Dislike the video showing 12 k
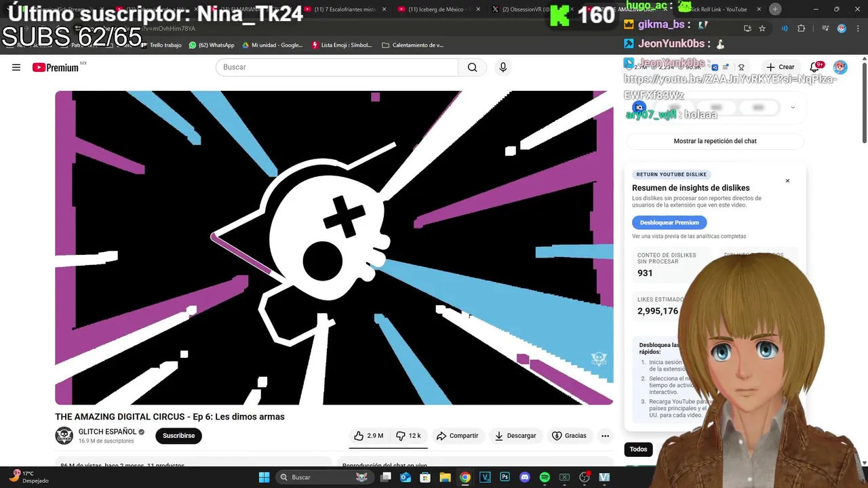The height and width of the screenshot is (488, 868). pos(409,436)
